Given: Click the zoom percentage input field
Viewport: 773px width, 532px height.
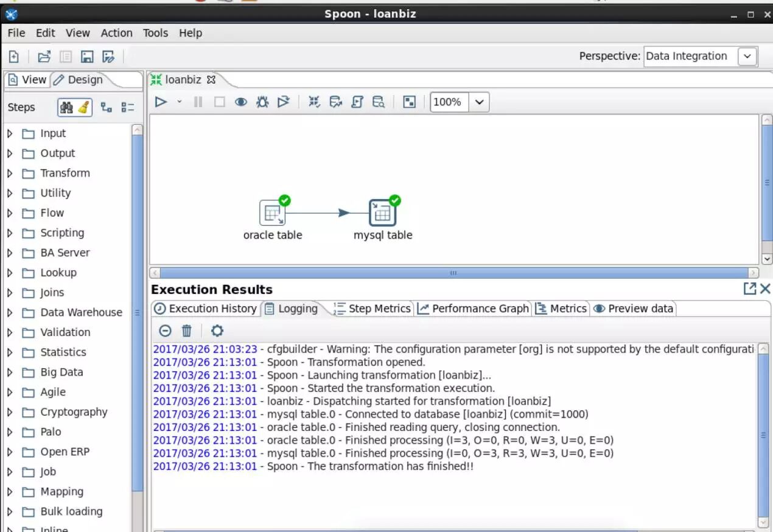Looking at the screenshot, I should click(449, 102).
